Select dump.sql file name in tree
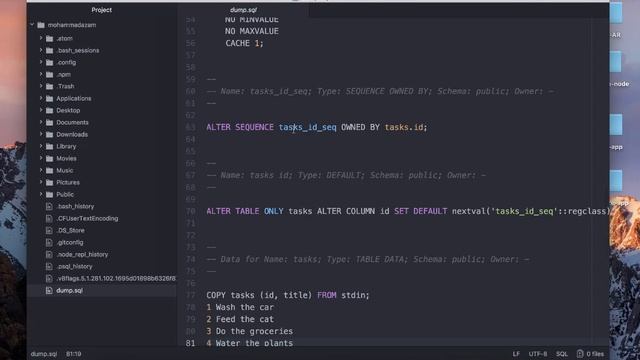 [69, 290]
